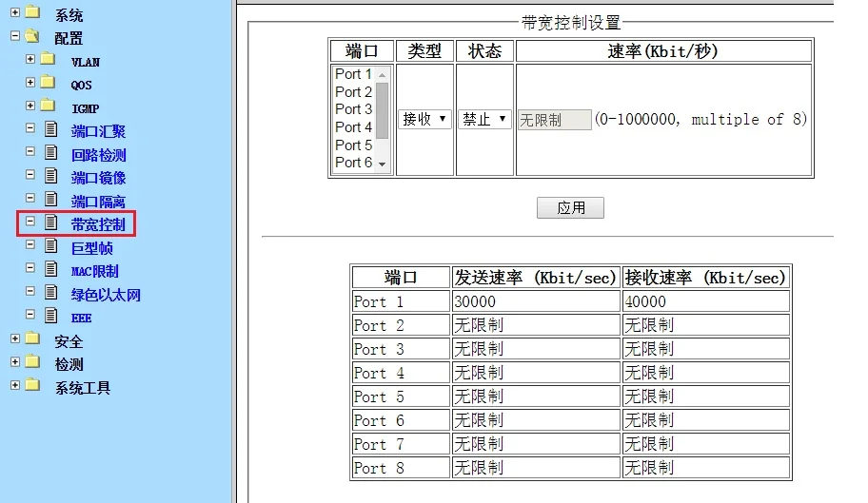868x503 pixels.
Task: Click the 发送速率 column header
Action: point(536,278)
